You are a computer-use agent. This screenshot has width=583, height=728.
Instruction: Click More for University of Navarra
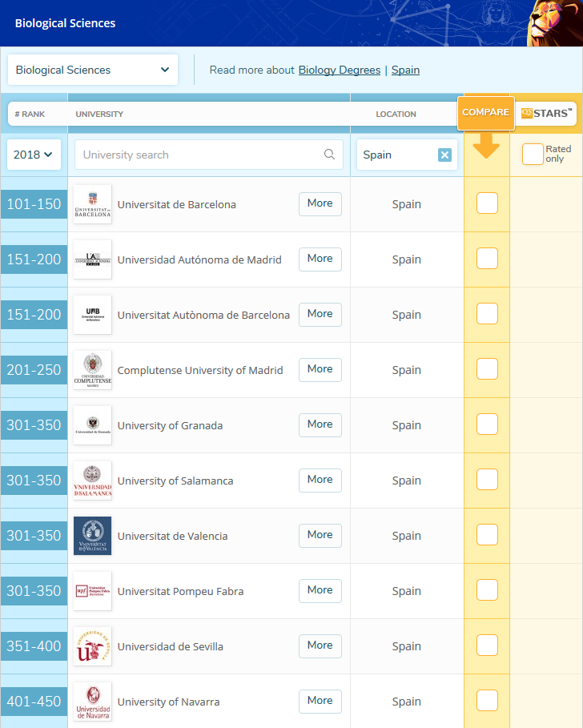[x=320, y=701]
